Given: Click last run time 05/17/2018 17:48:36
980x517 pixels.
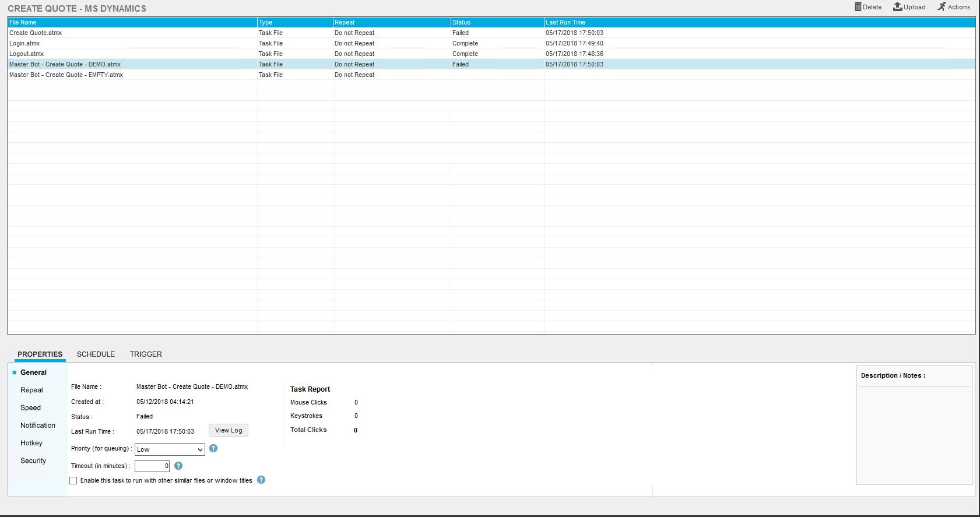Looking at the screenshot, I should [574, 54].
